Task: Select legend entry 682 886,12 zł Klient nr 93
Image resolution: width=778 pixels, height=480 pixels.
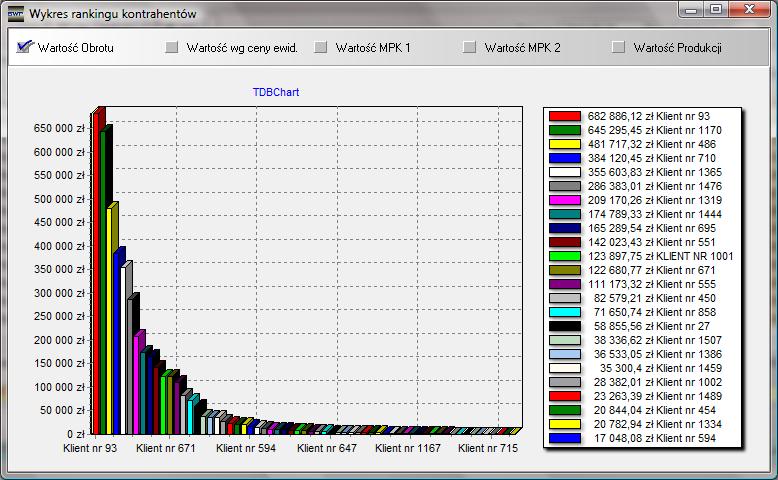Action: [x=648, y=116]
